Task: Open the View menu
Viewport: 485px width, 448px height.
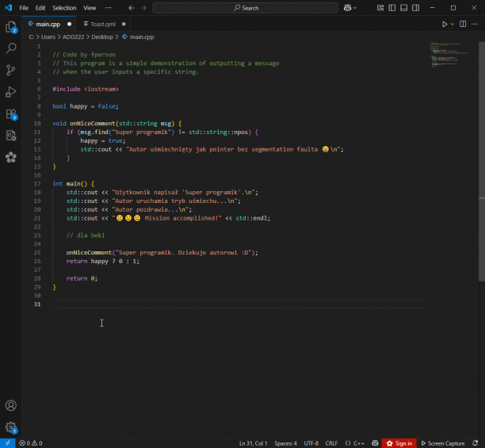Action: [x=90, y=8]
